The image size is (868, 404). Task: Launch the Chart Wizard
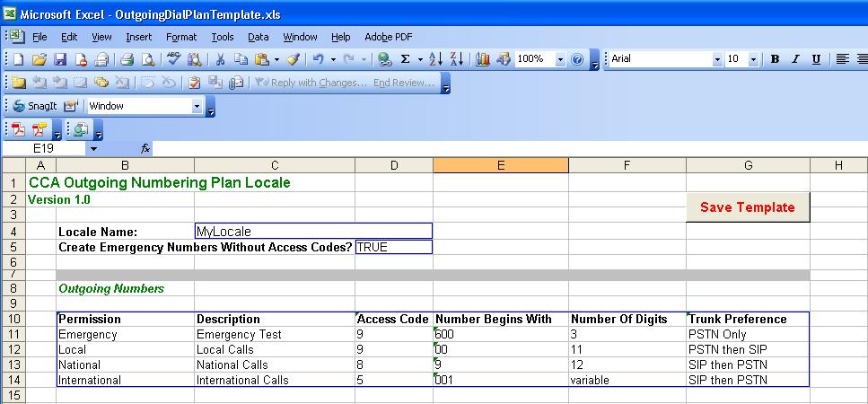483,59
